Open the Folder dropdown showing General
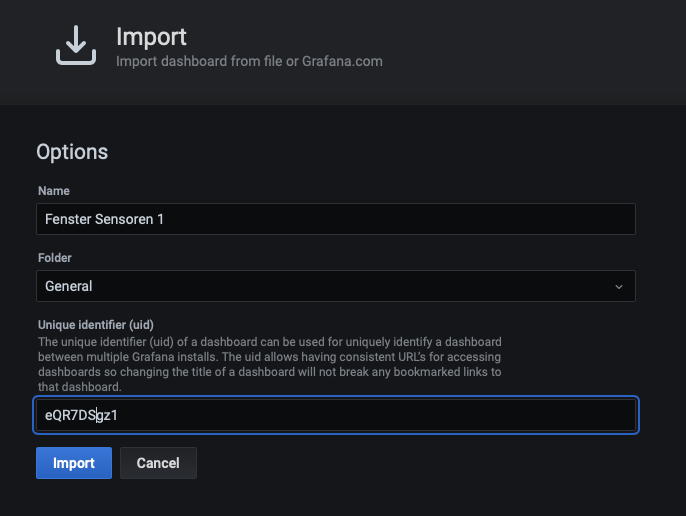This screenshot has width=686, height=516. coord(336,286)
